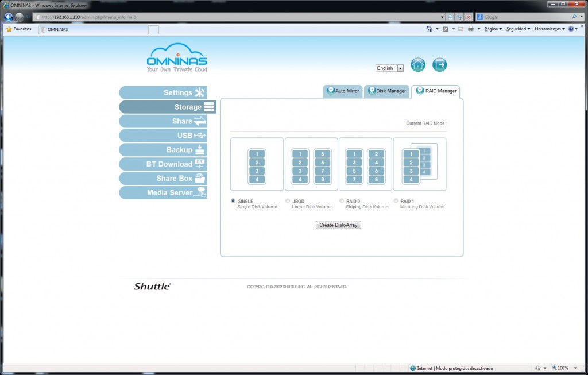Open the recent pages dropdown arrow
Viewport: 588px width, 375px height.
tap(28, 17)
